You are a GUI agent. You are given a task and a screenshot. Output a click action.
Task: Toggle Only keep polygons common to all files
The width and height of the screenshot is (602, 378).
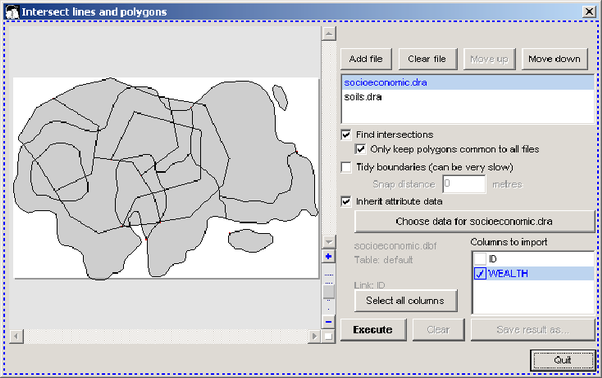click(361, 149)
